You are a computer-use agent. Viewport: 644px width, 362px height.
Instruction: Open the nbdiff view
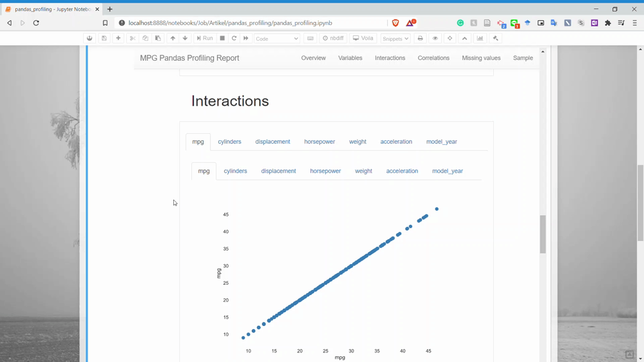(333, 38)
